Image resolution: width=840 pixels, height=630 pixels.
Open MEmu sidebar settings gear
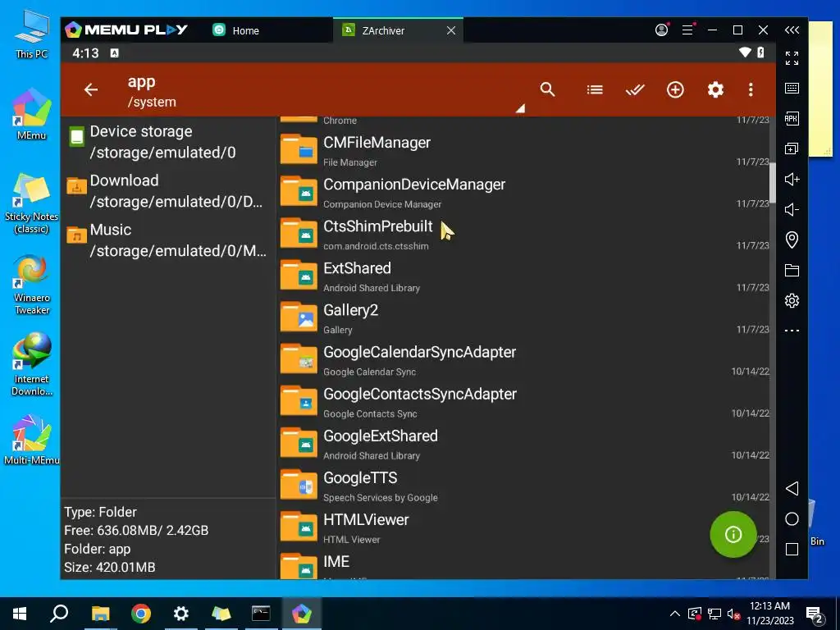pyautogui.click(x=792, y=300)
